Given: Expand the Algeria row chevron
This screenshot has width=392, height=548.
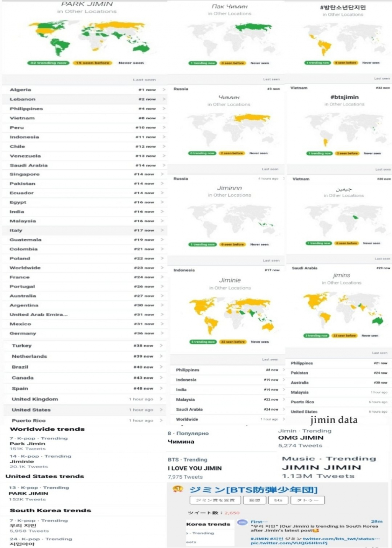Looking at the screenshot, I should pyautogui.click(x=164, y=90).
